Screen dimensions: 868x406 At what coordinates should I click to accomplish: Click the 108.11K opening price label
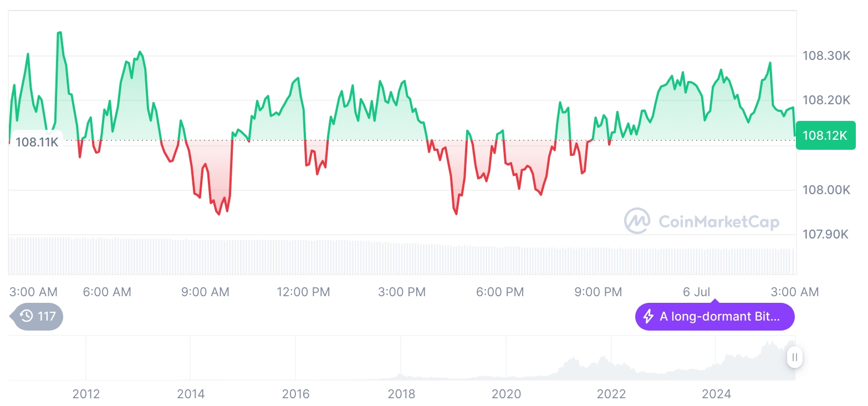coord(37,142)
